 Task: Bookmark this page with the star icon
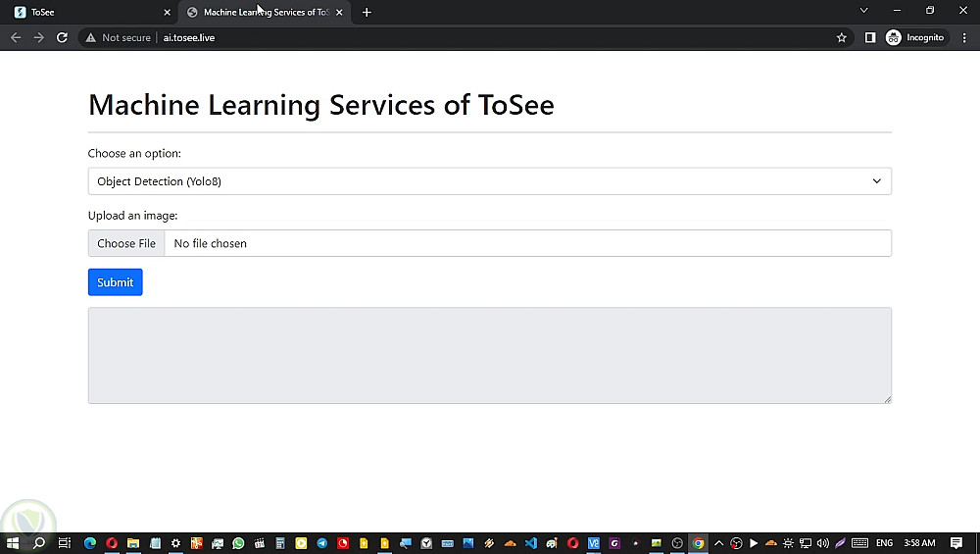[x=841, y=37]
